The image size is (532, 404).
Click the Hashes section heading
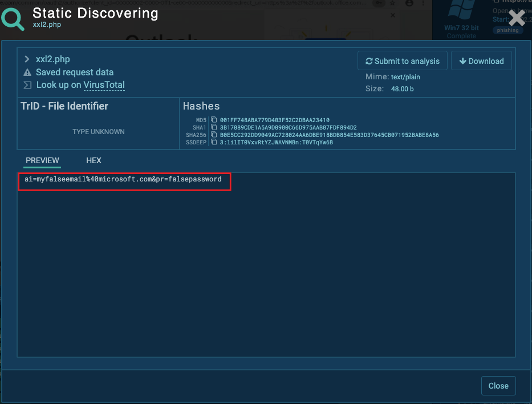201,106
